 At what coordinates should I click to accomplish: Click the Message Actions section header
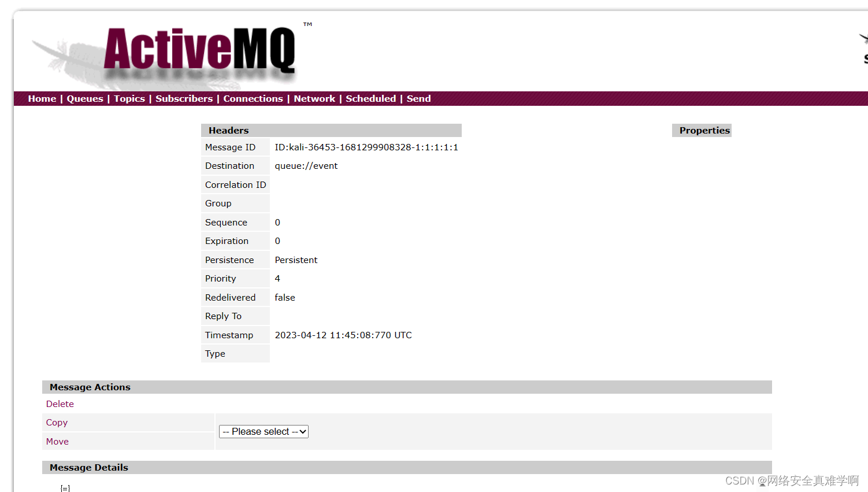90,387
